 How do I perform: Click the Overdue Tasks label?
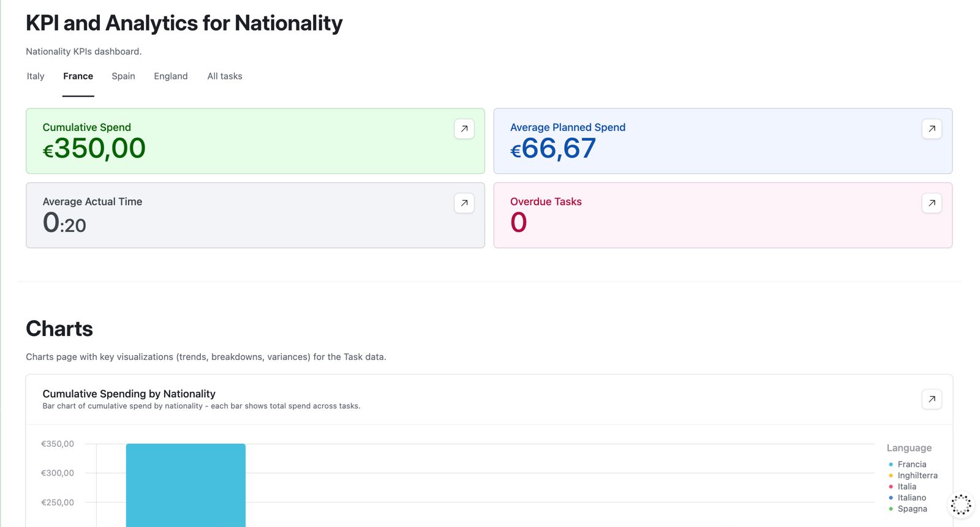coord(546,201)
